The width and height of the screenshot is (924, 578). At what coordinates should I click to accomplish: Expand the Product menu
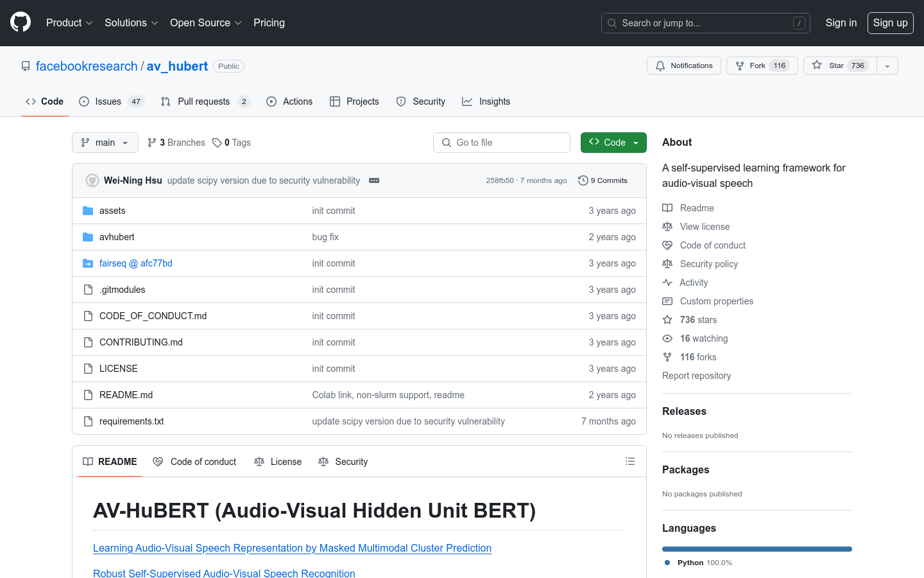[x=69, y=22]
